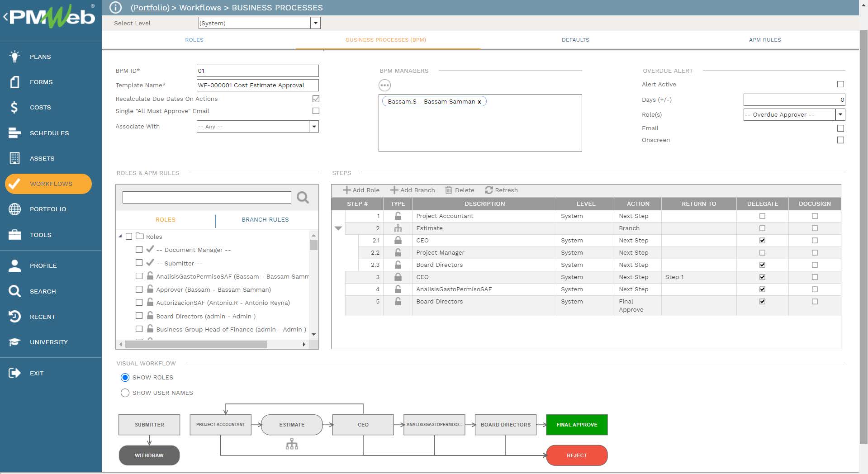The image size is (868, 474).
Task: Click the Refresh icon in Steps toolbar
Action: coord(489,190)
